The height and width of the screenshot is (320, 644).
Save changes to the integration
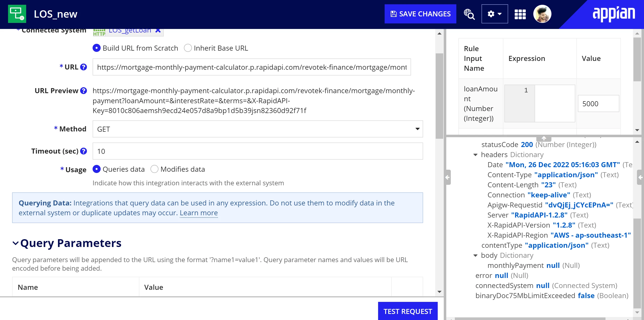click(x=420, y=14)
